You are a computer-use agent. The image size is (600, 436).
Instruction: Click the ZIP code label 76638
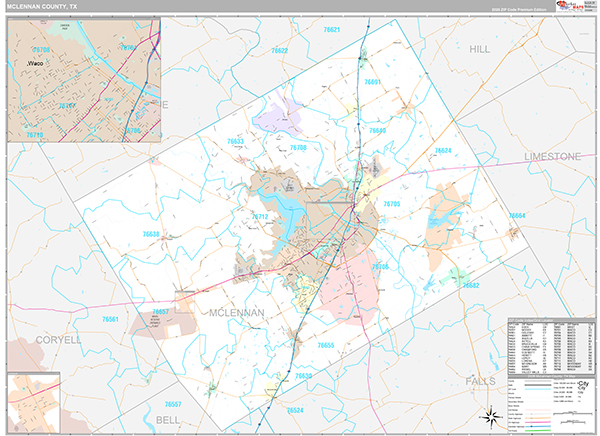click(x=151, y=234)
